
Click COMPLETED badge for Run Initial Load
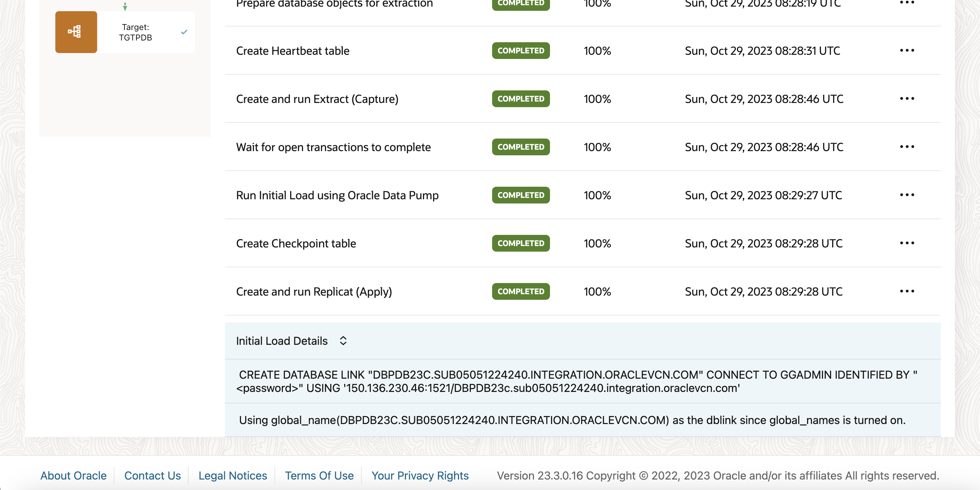pos(520,195)
